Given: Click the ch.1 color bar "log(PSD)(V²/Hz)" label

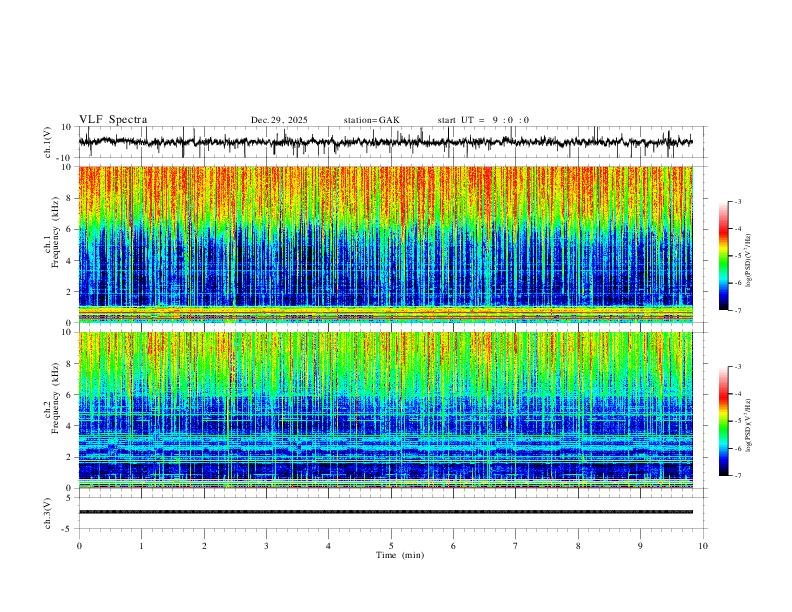Looking at the screenshot, I should tap(749, 260).
